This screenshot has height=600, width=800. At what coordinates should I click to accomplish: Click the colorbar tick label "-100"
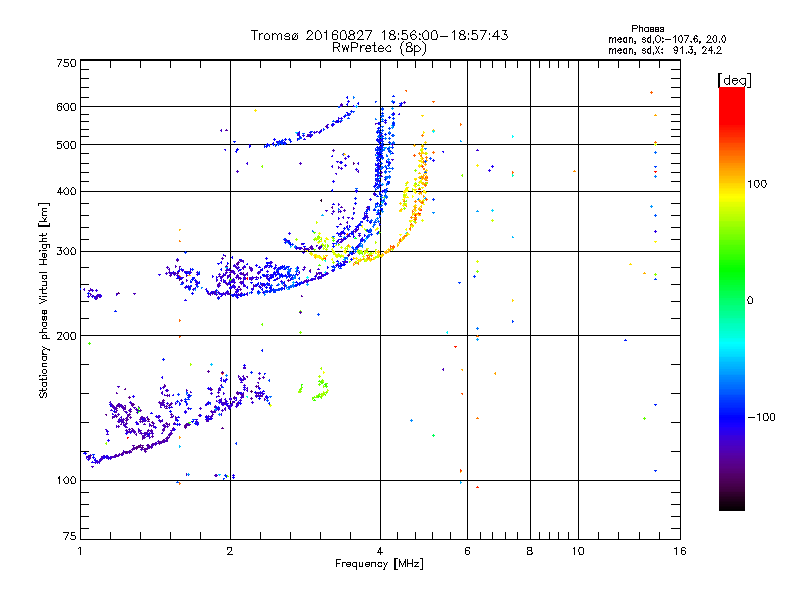point(761,417)
